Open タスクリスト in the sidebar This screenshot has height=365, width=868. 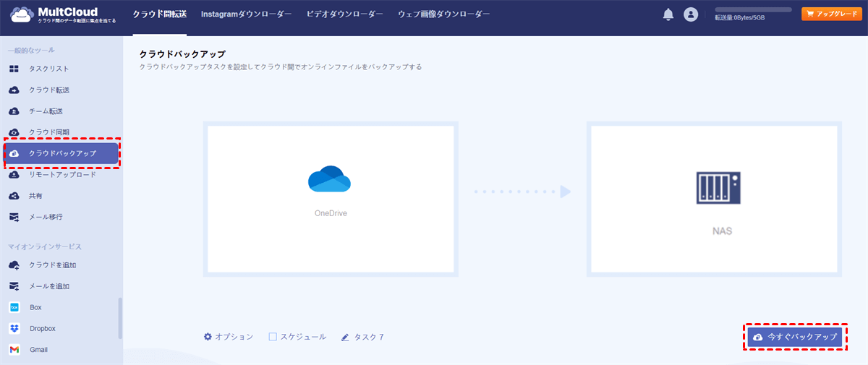(x=48, y=69)
